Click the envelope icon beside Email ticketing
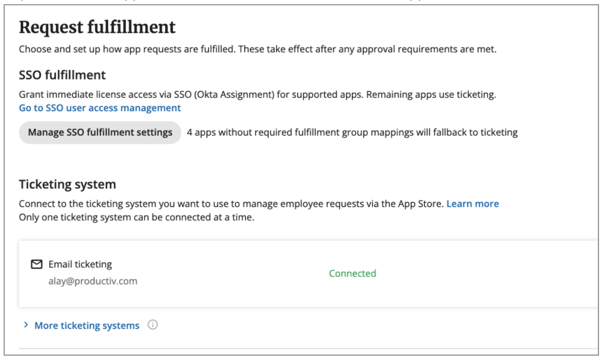605x364 pixels. (x=37, y=264)
